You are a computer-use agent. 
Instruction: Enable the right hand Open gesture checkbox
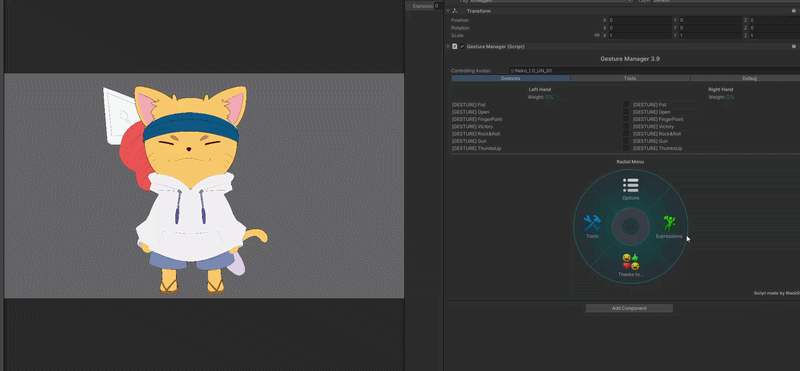pos(626,112)
